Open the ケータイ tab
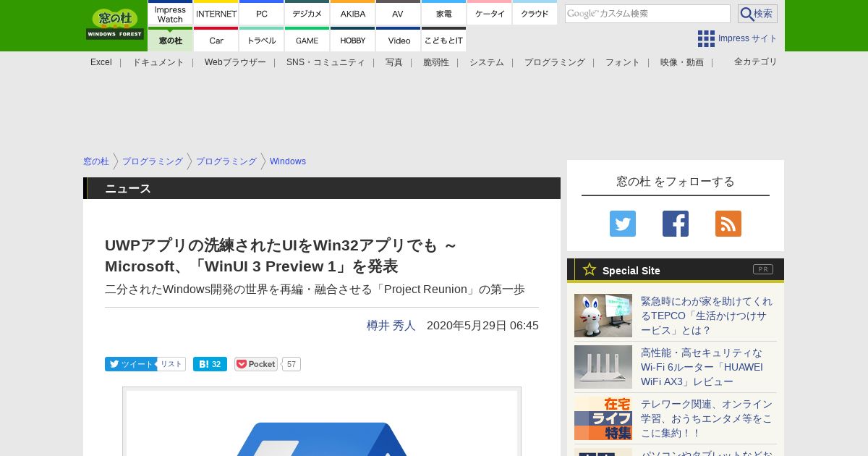Image resolution: width=868 pixels, height=456 pixels. (x=490, y=13)
